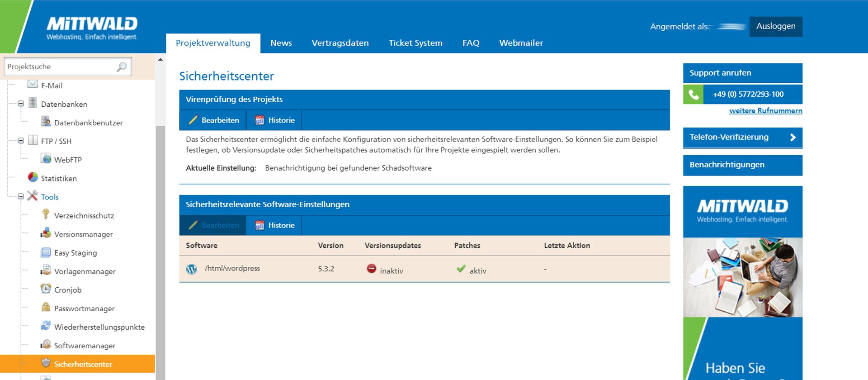This screenshot has width=868, height=380.
Task: Click the Wiederherstellungspunkte icon
Action: (x=46, y=326)
